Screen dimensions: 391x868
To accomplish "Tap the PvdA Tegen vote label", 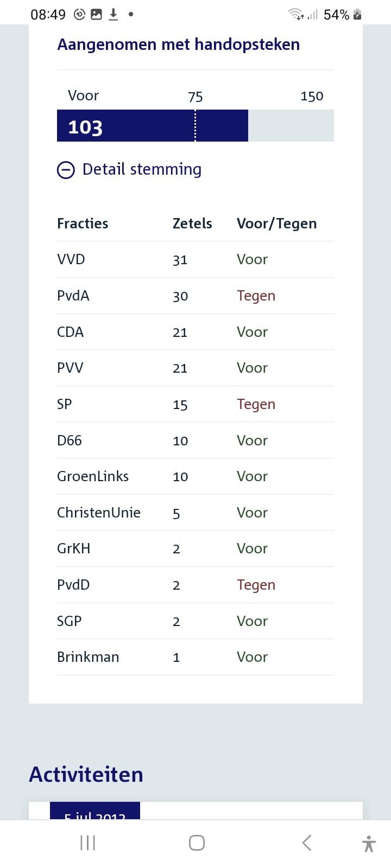I will 256,296.
